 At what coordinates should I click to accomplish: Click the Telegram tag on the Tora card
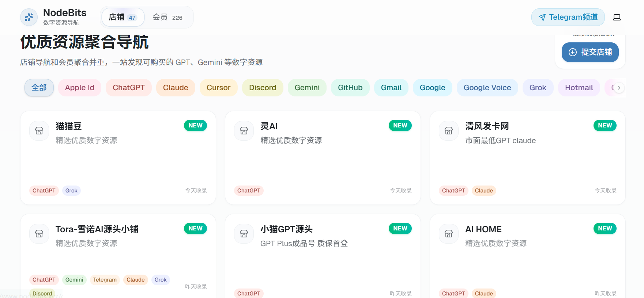pyautogui.click(x=105, y=280)
